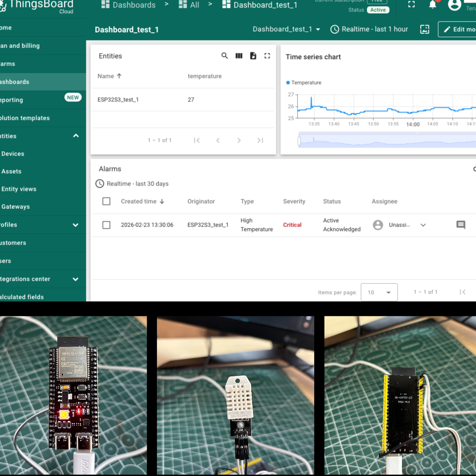Open Realtime - last 1 hour time window
This screenshot has width=476, height=476.
pos(369,29)
